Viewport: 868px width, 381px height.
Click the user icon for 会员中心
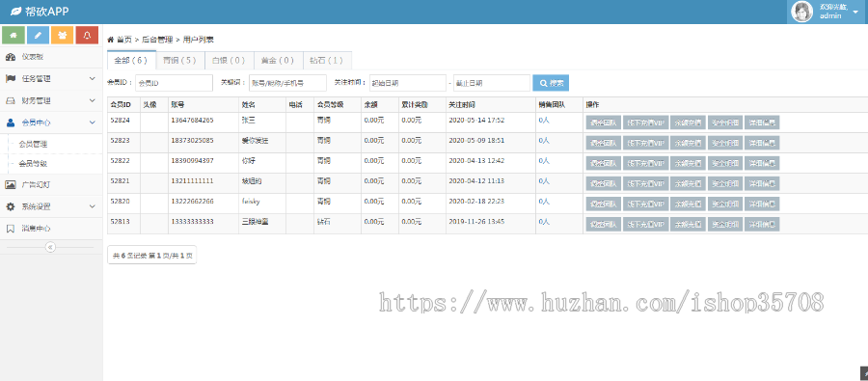click(x=10, y=122)
